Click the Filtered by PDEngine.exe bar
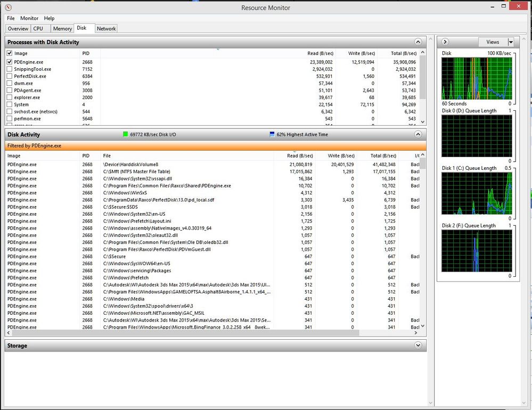532x410 pixels. click(x=216, y=146)
